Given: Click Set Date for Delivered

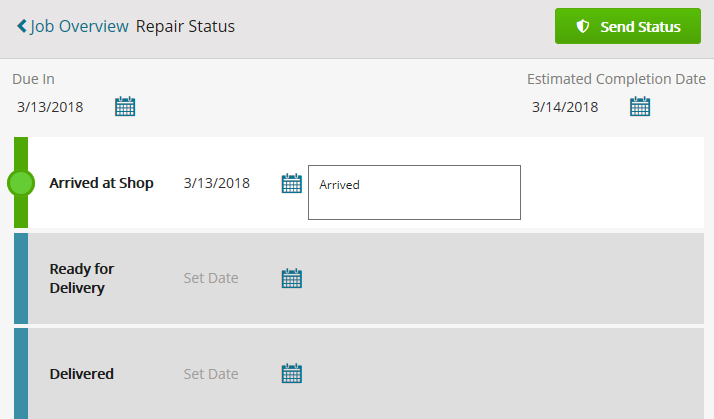Looking at the screenshot, I should click(211, 374).
